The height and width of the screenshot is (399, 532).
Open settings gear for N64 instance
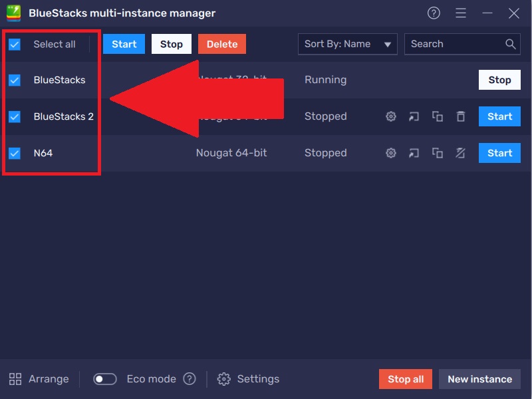click(x=391, y=153)
